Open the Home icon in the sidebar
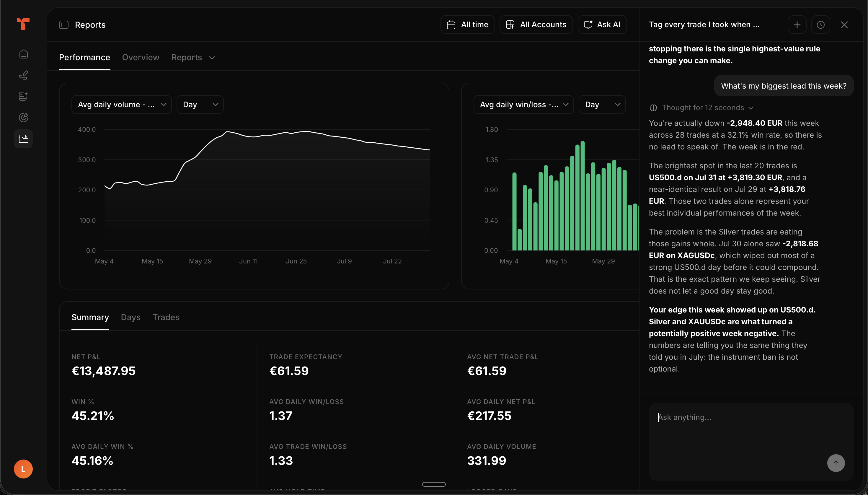Image resolution: width=868 pixels, height=495 pixels. click(23, 54)
